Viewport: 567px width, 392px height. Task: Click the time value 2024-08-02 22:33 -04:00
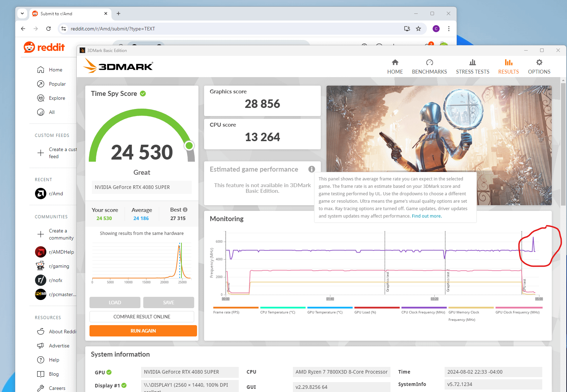(x=493, y=372)
